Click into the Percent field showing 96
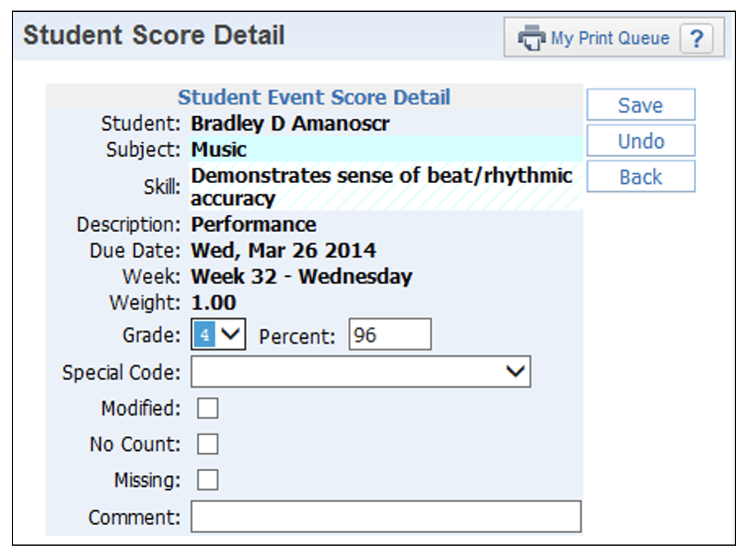This screenshot has width=754, height=560. click(x=389, y=335)
